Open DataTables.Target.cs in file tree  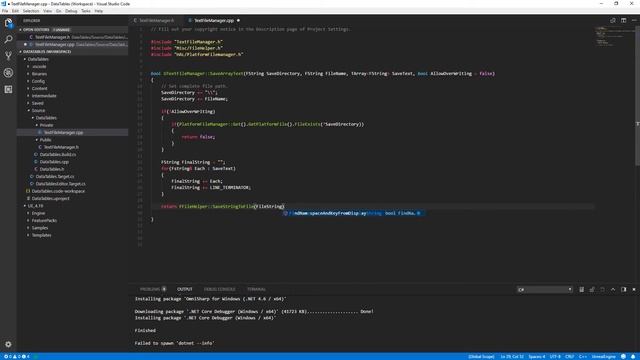pos(55,177)
